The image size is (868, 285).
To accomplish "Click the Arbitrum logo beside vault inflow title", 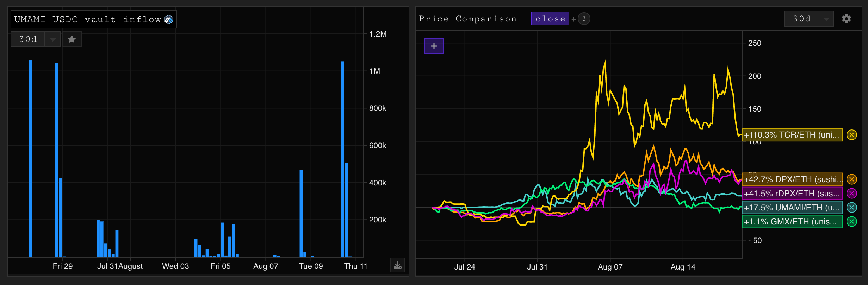I will pos(169,19).
